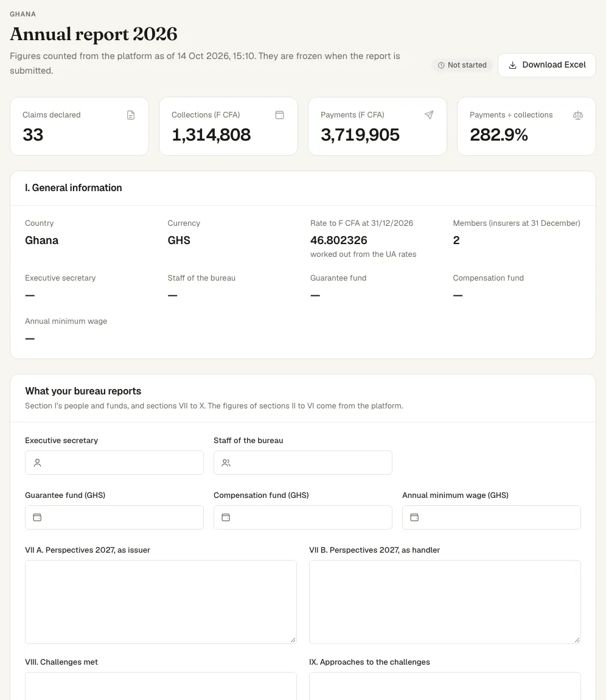The image size is (606, 700).
Task: Click the rate value 46.802326
Action: (x=339, y=240)
